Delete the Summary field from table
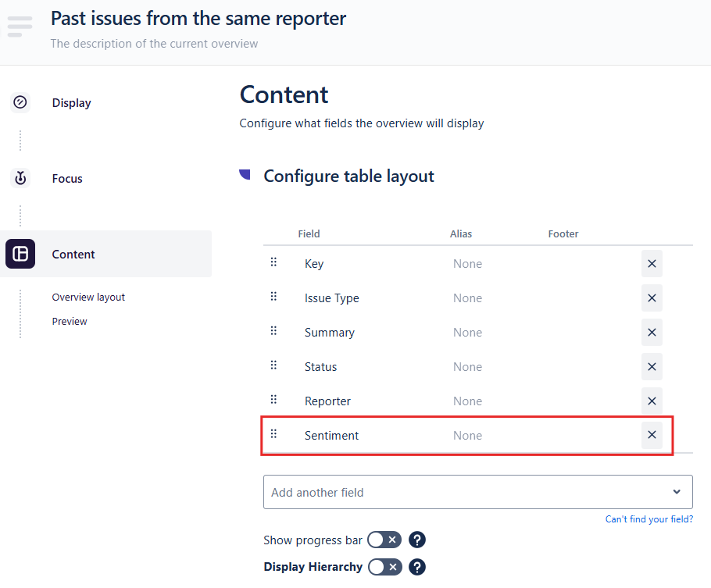Image resolution: width=711 pixels, height=588 pixels. [652, 333]
